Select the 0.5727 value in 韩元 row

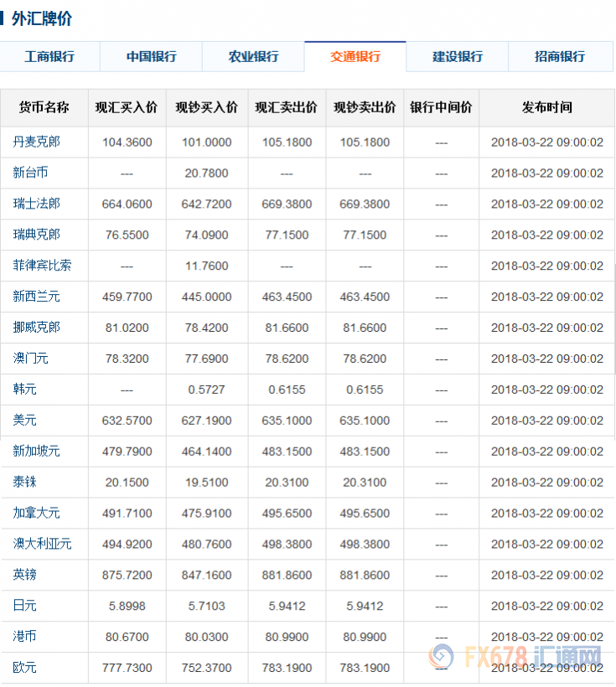pos(206,390)
